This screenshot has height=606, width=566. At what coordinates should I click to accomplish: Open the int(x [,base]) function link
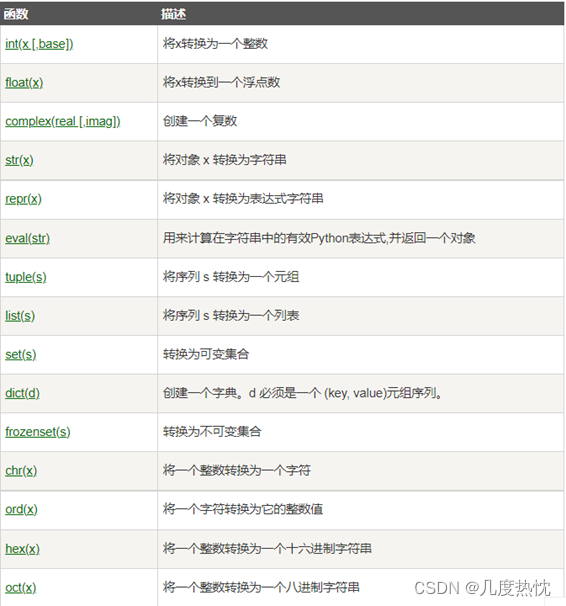coord(39,44)
